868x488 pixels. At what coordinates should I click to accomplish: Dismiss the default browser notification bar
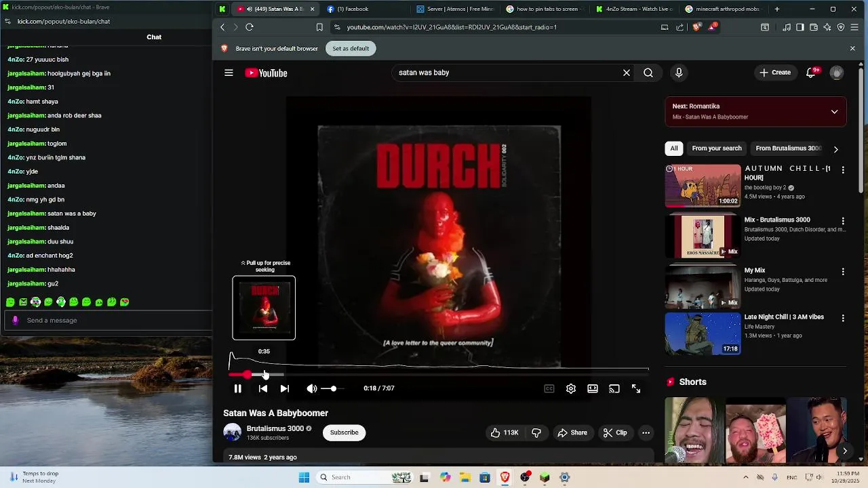[852, 49]
